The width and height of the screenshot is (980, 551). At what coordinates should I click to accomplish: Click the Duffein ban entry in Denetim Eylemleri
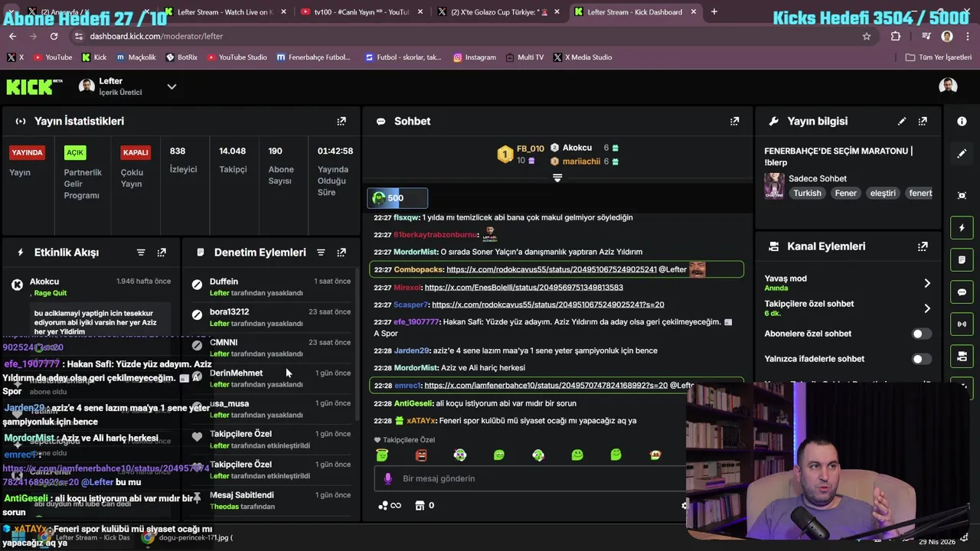click(x=271, y=287)
